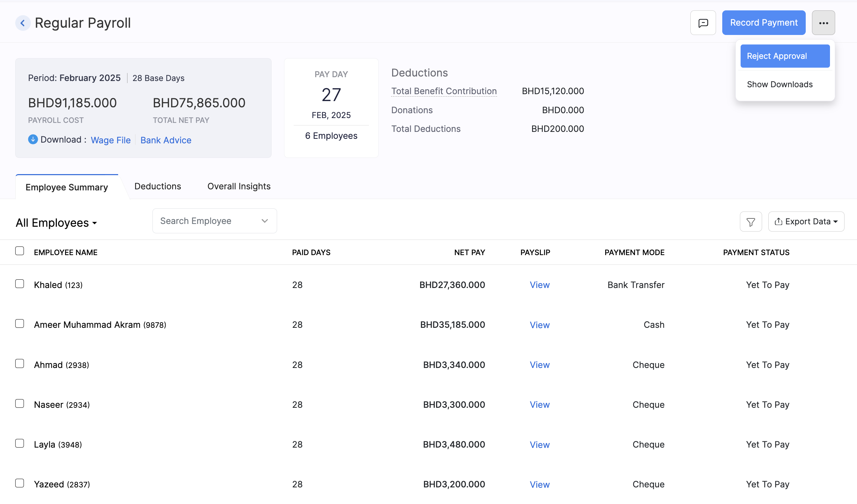Switch to the Deductions tab

pyautogui.click(x=158, y=186)
